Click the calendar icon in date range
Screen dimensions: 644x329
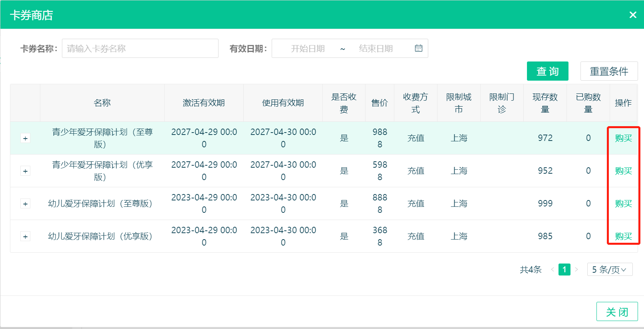[x=418, y=48]
